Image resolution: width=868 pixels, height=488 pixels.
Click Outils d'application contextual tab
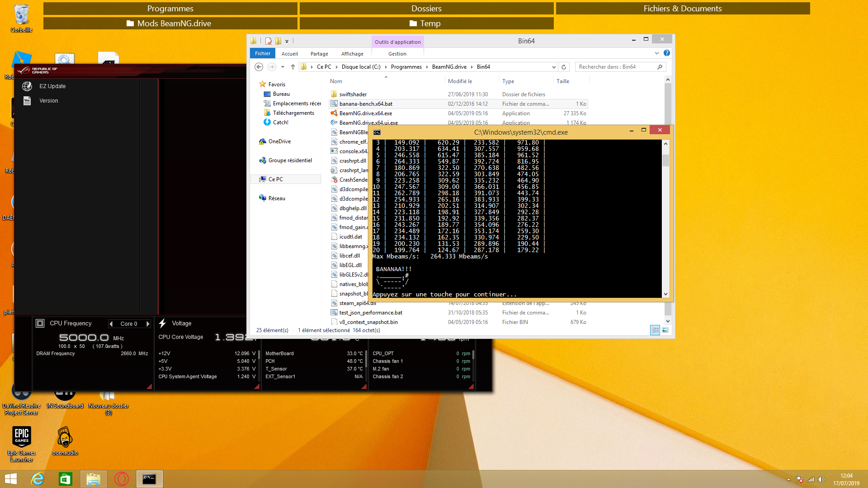[397, 42]
